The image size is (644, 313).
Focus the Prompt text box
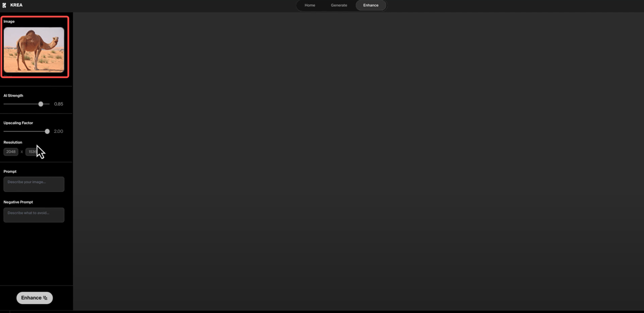[34, 184]
